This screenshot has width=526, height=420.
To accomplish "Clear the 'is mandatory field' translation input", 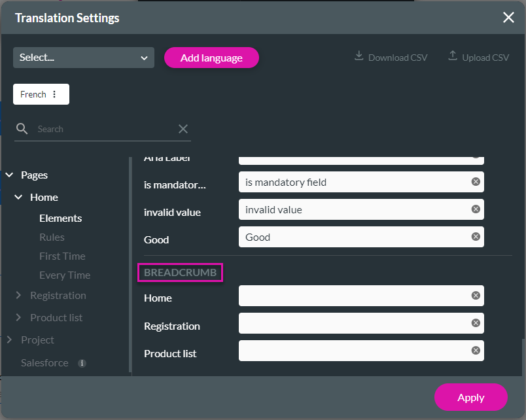I will click(476, 182).
